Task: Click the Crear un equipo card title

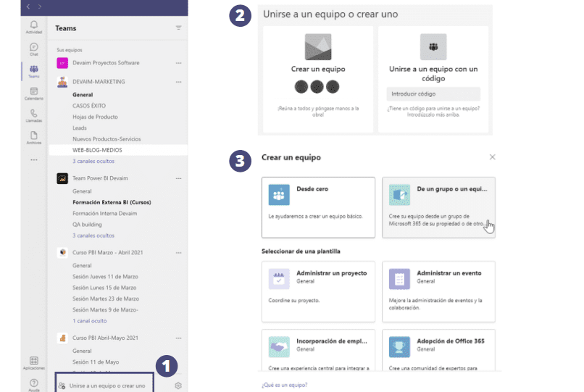Action: click(x=318, y=69)
